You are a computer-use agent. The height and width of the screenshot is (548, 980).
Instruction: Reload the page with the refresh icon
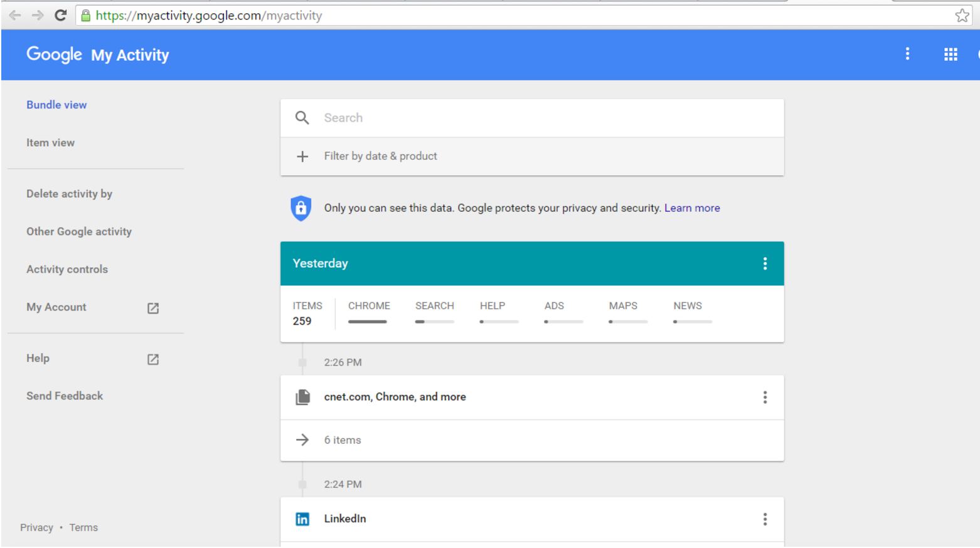click(x=60, y=16)
